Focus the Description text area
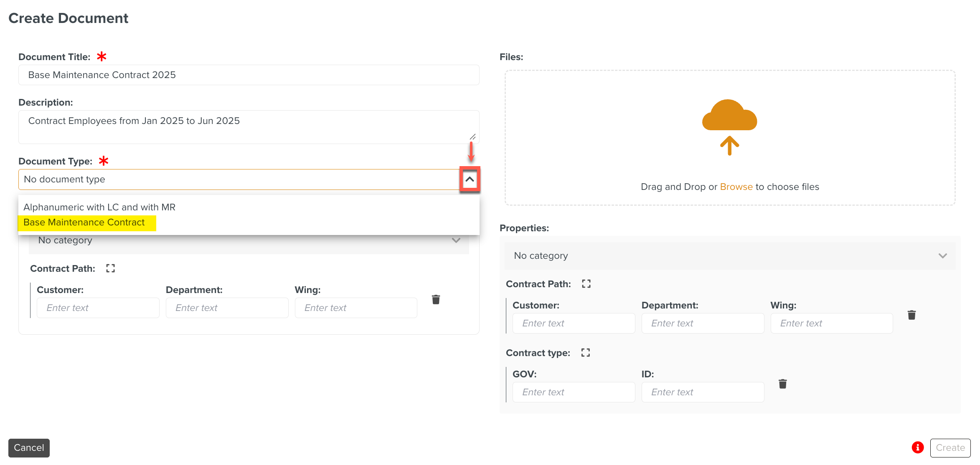The width and height of the screenshot is (980, 465). (249, 127)
